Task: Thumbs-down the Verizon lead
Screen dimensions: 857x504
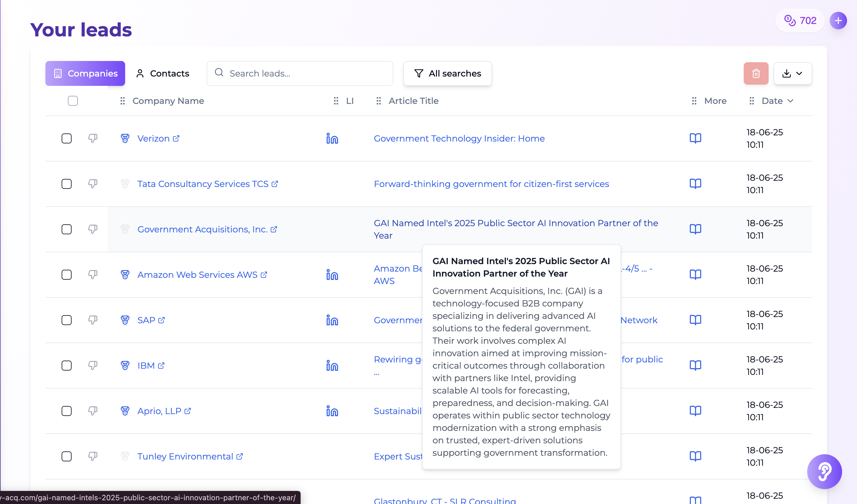Action: pyautogui.click(x=93, y=138)
